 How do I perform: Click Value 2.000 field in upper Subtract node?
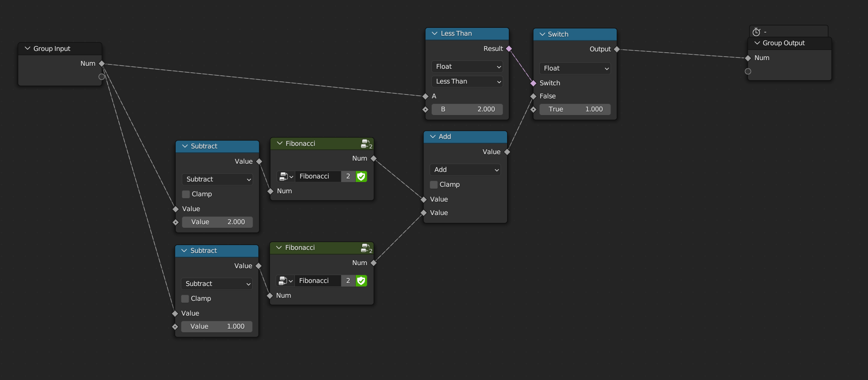(217, 222)
